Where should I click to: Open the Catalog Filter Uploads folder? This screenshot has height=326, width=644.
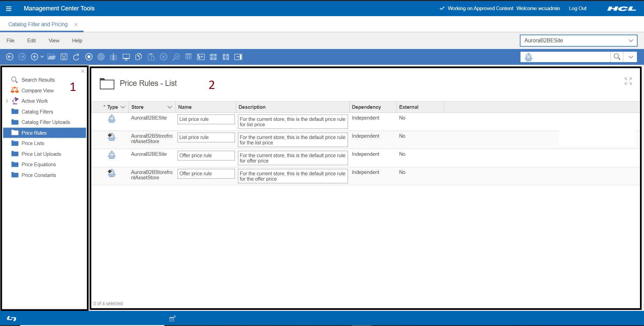(46, 122)
